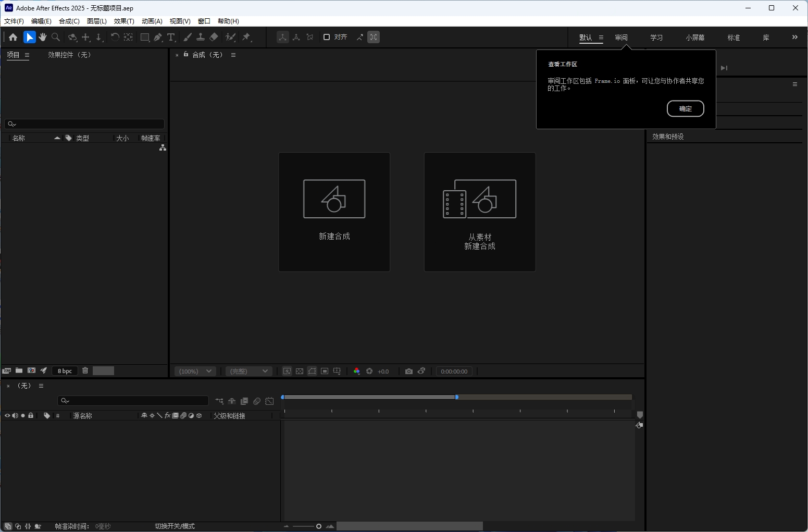Click 新建合成 to create a composition
The width and height of the screenshot is (808, 532).
coord(334,212)
